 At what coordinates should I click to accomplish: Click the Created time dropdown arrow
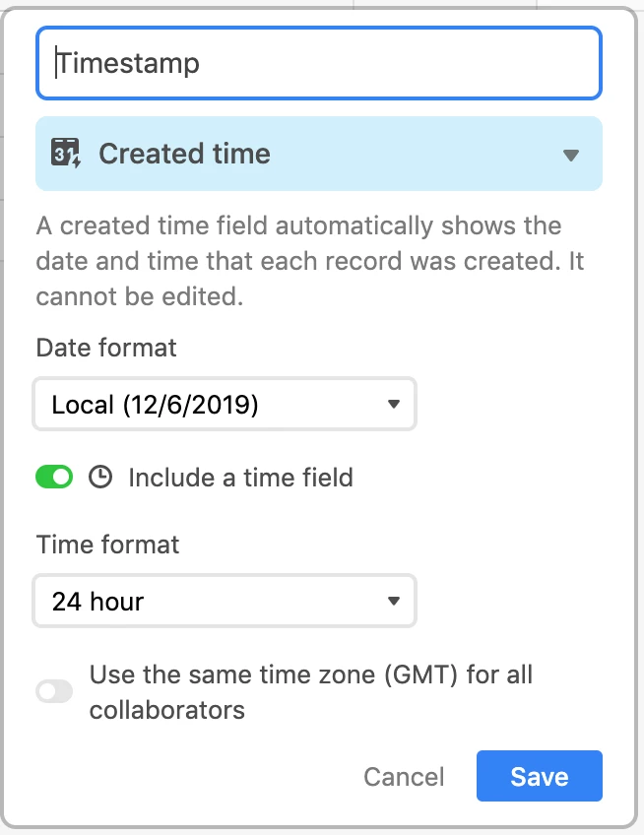coord(570,155)
